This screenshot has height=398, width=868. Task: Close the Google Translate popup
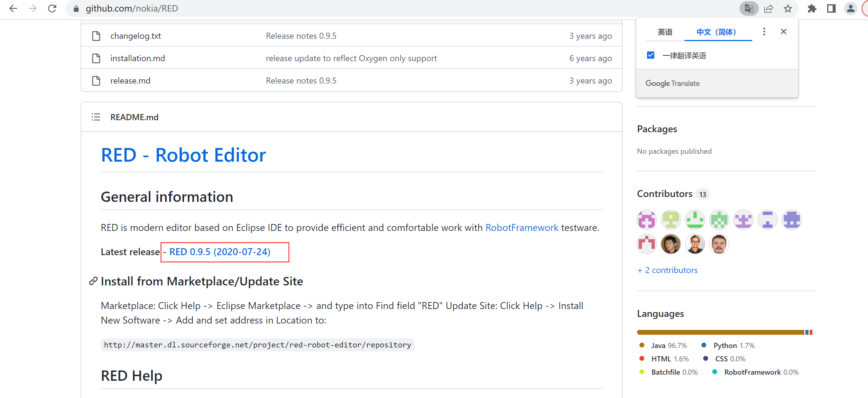(783, 32)
